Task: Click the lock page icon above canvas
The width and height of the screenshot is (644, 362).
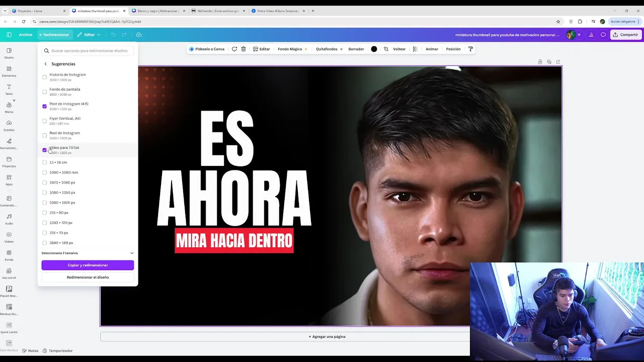Action: 540,62
